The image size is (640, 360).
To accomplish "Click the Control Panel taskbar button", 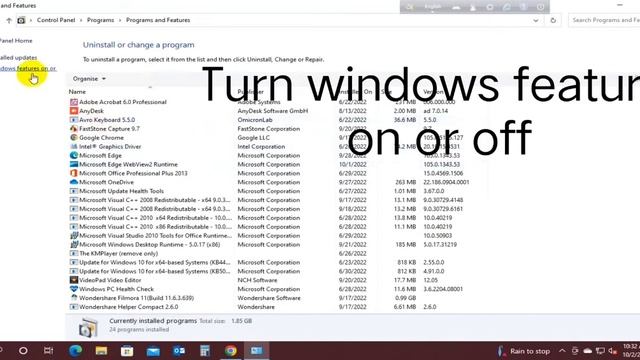I will 256,351.
